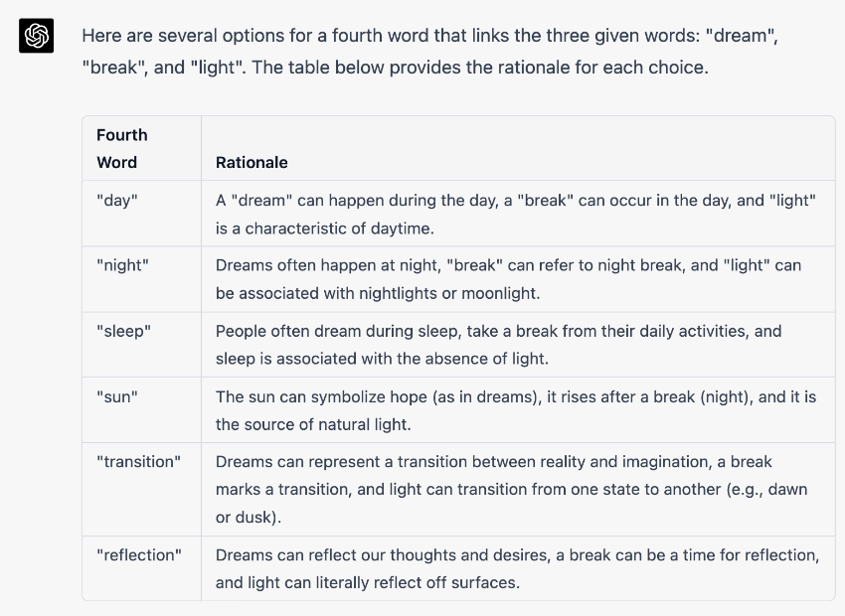Click the "Fourth Word" column header
The width and height of the screenshot is (845, 616).
pos(121,148)
